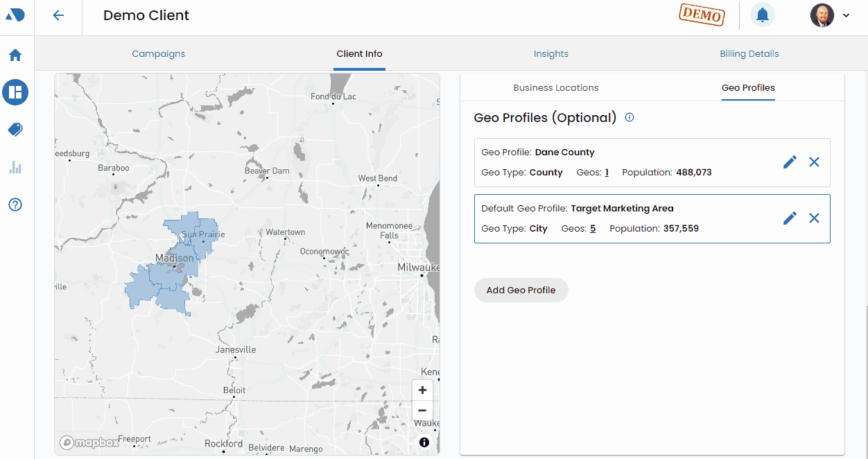The height and width of the screenshot is (459, 868).
Task: Open the bar chart reports icon
Action: pyautogui.click(x=15, y=167)
